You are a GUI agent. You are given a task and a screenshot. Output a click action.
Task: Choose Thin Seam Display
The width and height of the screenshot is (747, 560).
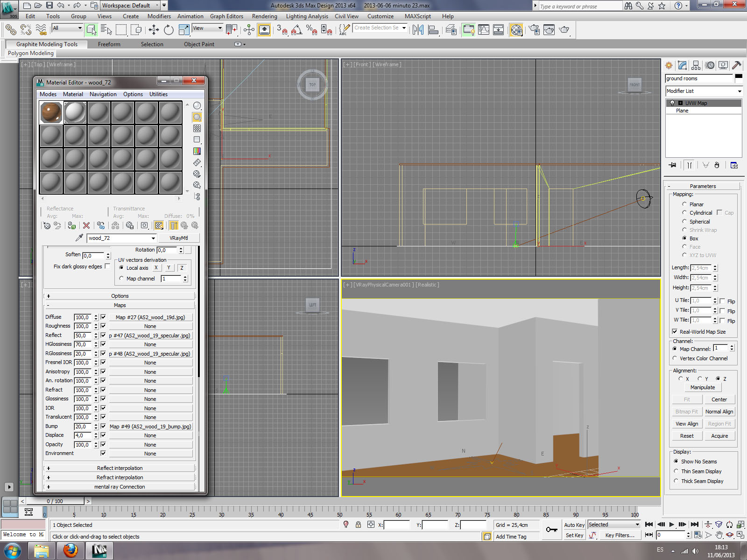676,471
